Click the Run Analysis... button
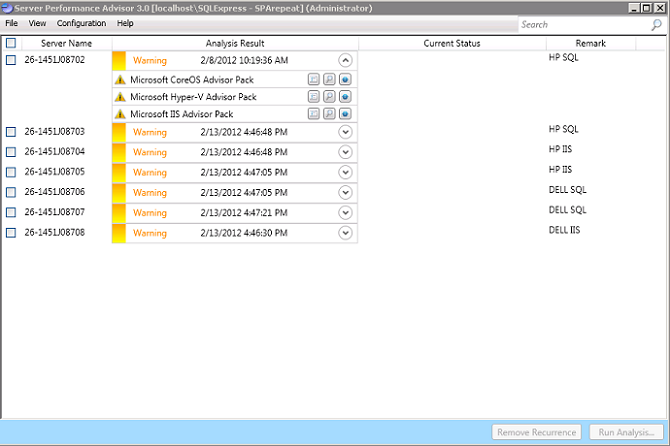Image resolution: width=670 pixels, height=446 pixels. (x=626, y=432)
